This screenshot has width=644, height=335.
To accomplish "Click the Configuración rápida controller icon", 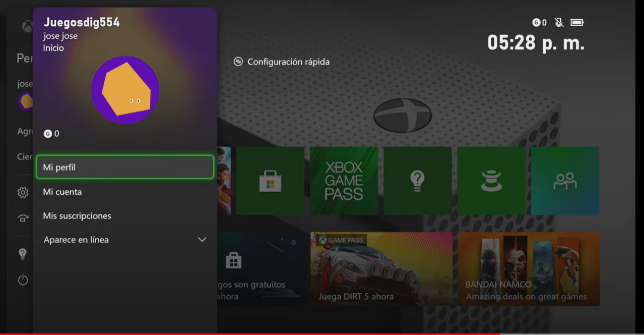I will [238, 62].
